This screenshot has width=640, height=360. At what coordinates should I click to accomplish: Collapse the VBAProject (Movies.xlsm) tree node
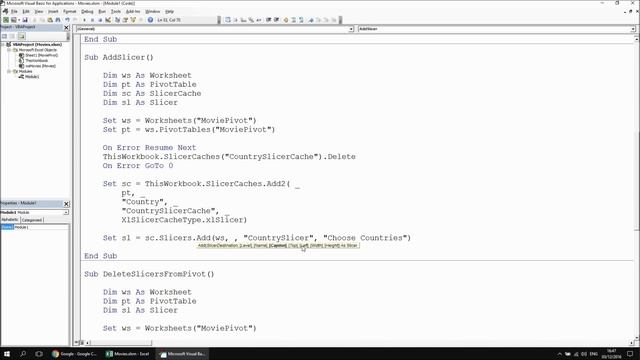[x=3, y=44]
